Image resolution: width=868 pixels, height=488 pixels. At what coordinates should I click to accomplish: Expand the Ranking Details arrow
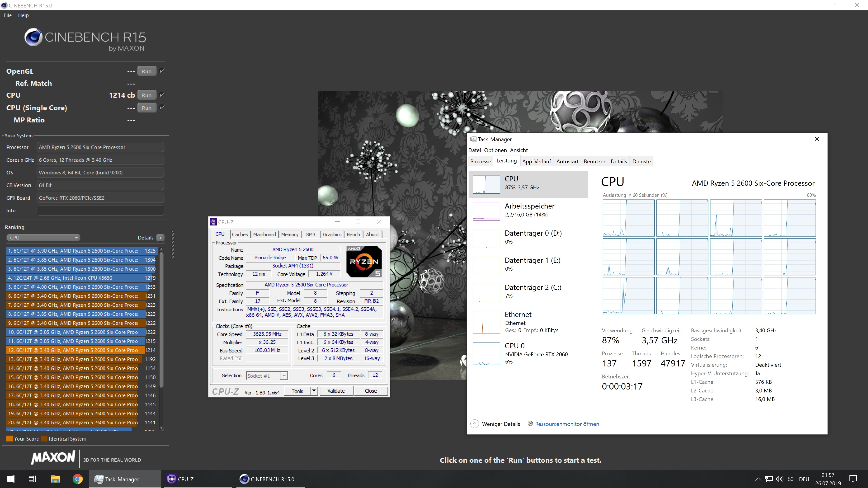click(x=161, y=238)
